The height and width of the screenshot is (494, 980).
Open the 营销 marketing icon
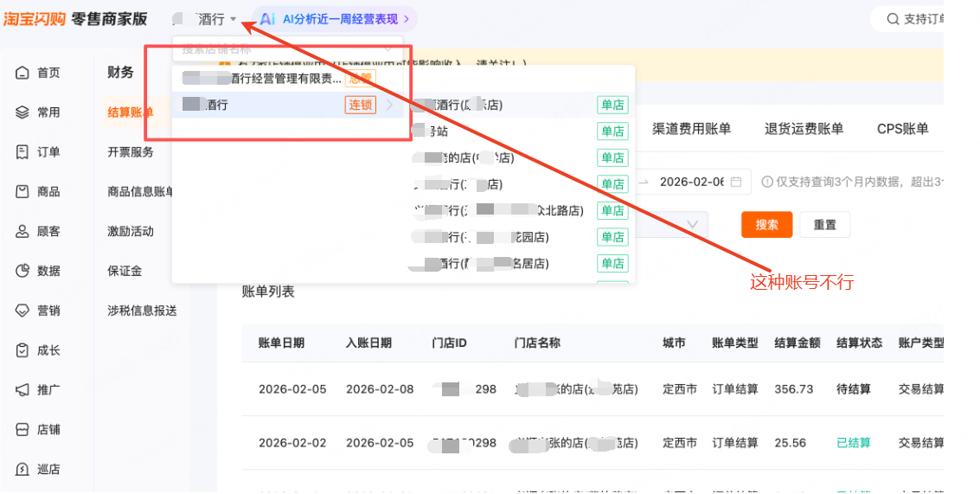[22, 311]
